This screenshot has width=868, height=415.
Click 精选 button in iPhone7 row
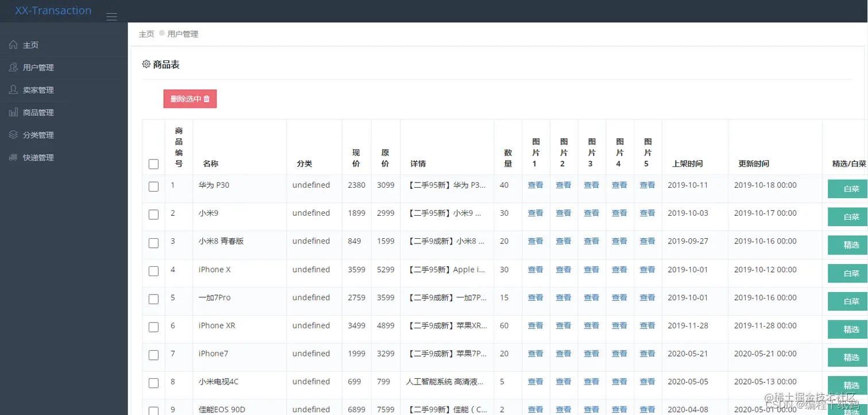pos(848,357)
